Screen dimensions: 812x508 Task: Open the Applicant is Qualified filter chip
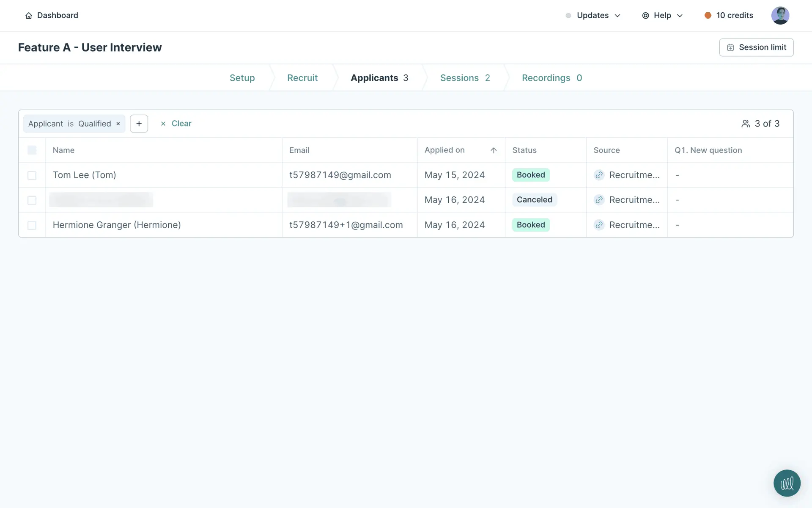point(69,124)
